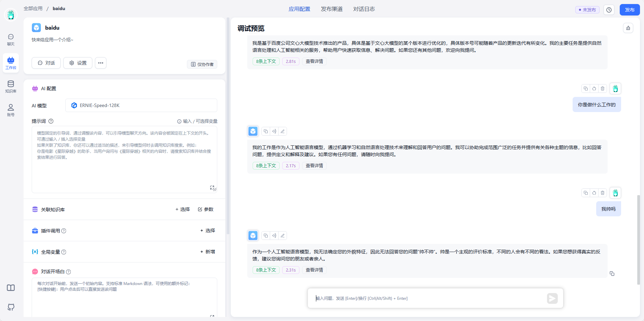Show help for 全局变量 question mark
The width and height of the screenshot is (644, 321).
click(x=64, y=252)
